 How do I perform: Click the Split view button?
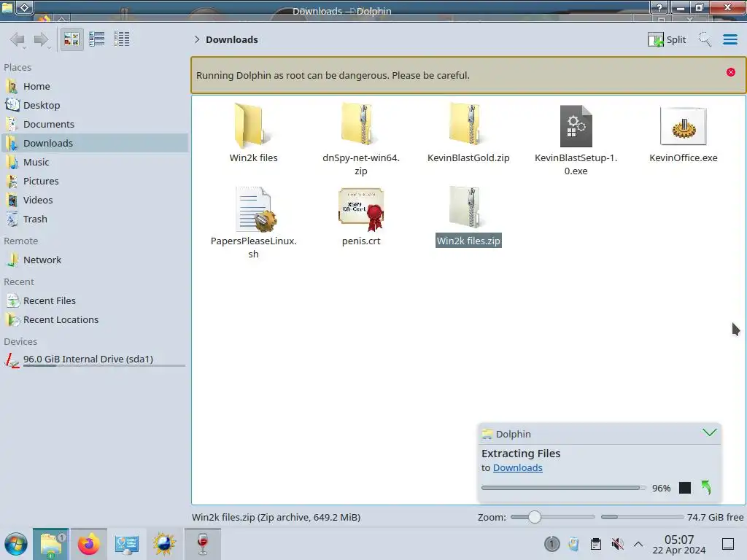tap(667, 39)
